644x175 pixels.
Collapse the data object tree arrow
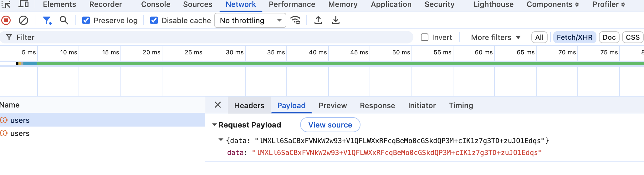[x=221, y=140]
